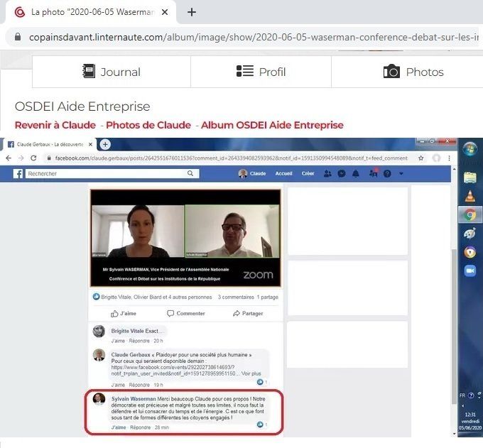The width and height of the screenshot is (483, 448).
Task: Click the padlock icon beside the copainsdavant address
Action: pyautogui.click(x=18, y=37)
